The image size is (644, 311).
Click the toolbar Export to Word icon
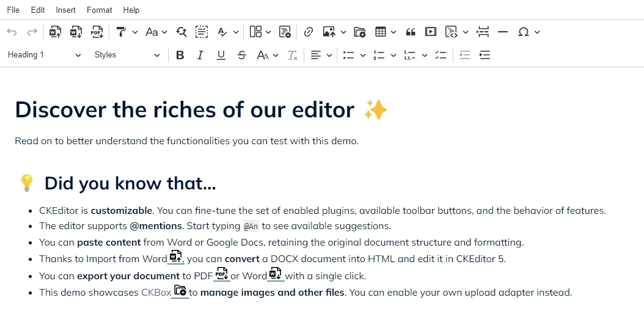coord(76,32)
